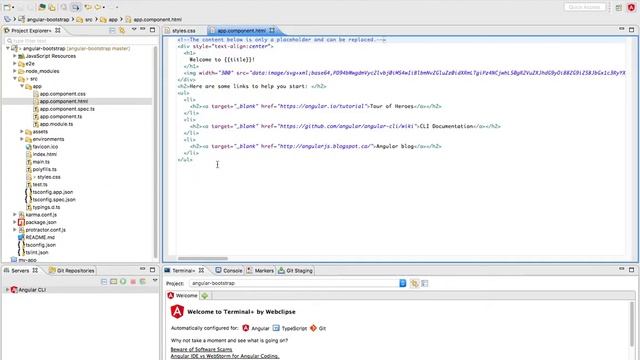The height and width of the screenshot is (360, 640).
Task: Expand the node_modules folder
Action: (15, 71)
